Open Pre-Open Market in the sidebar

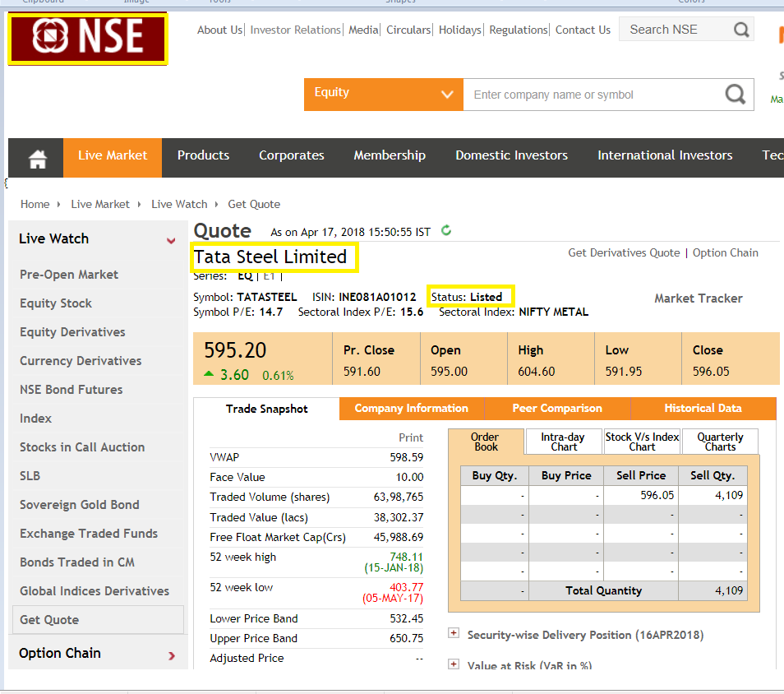[x=69, y=275]
